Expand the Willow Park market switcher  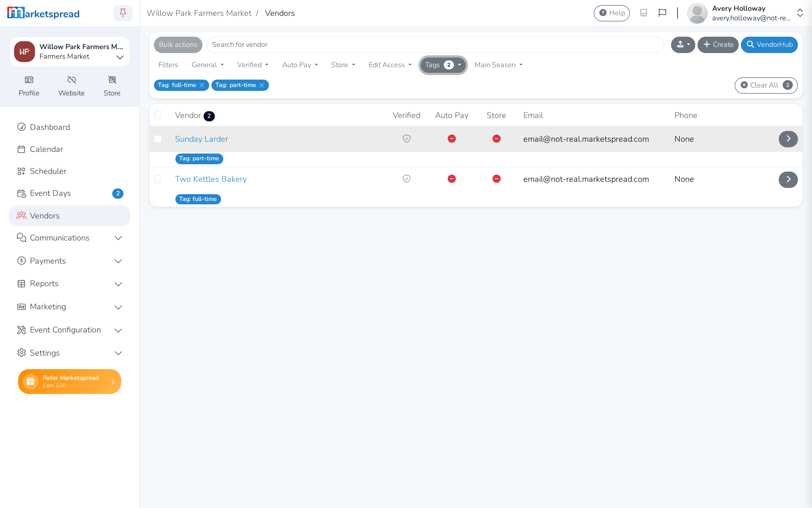(69, 52)
